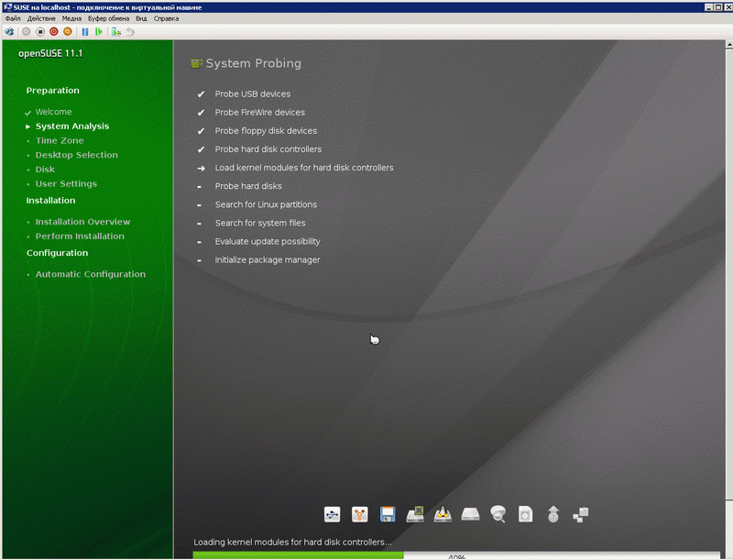This screenshot has height=560, width=733.
Task: Click the "Loading kernel modules" status text
Action: tap(292, 543)
